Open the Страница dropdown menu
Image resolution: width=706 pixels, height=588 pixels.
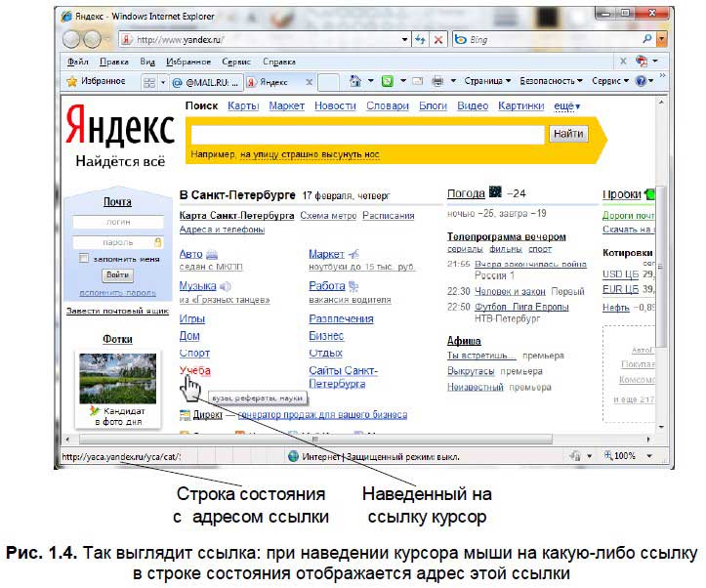click(x=487, y=81)
